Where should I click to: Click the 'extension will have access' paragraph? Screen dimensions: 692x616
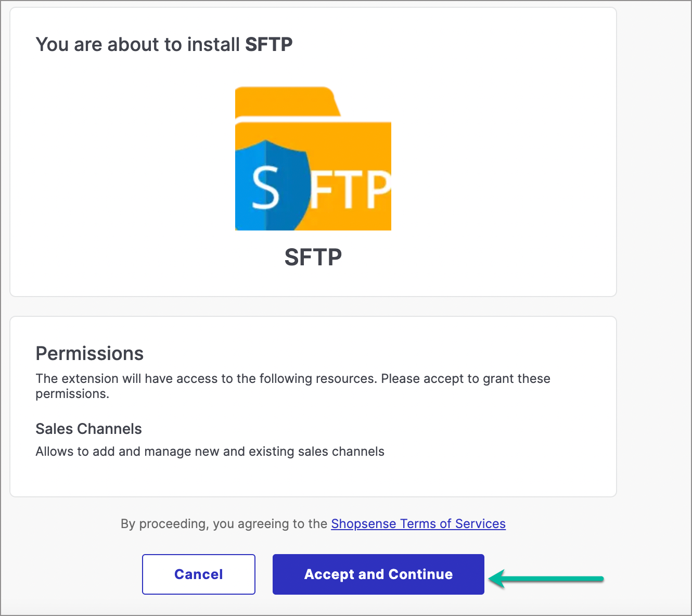[x=293, y=386]
